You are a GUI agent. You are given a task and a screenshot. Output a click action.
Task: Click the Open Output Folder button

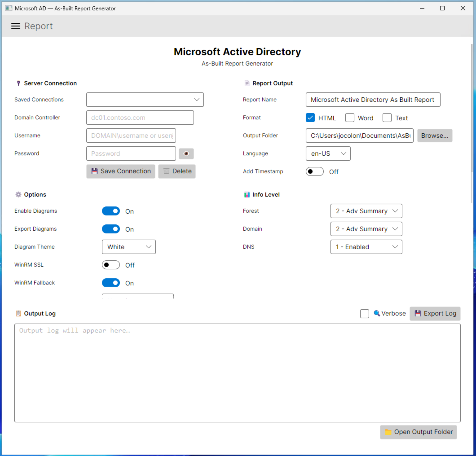(418, 432)
